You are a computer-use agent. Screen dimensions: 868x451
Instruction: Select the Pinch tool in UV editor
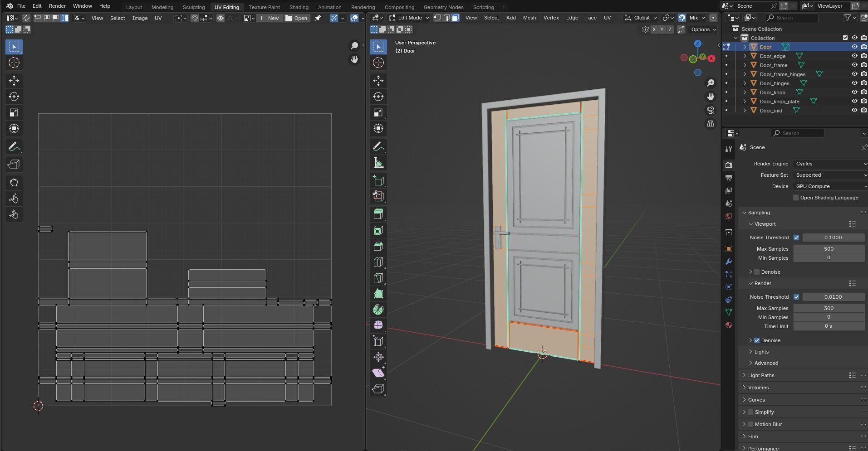(x=14, y=214)
